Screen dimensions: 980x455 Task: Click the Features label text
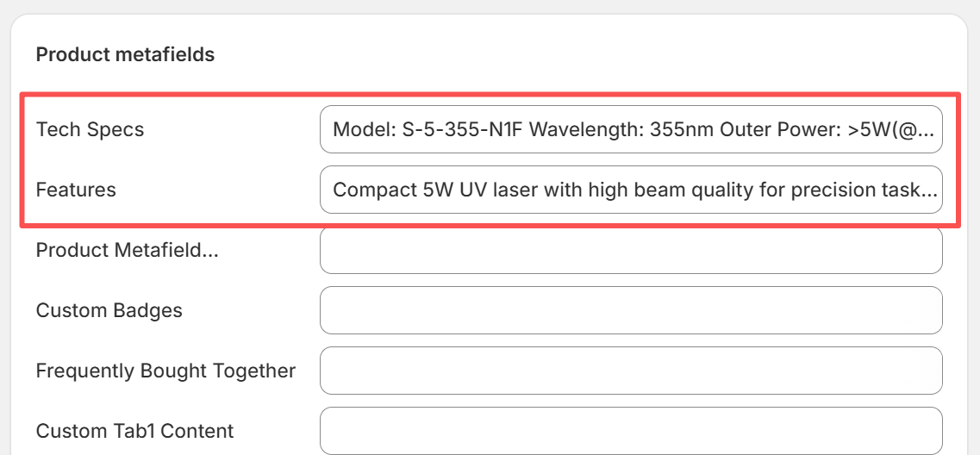click(x=76, y=190)
